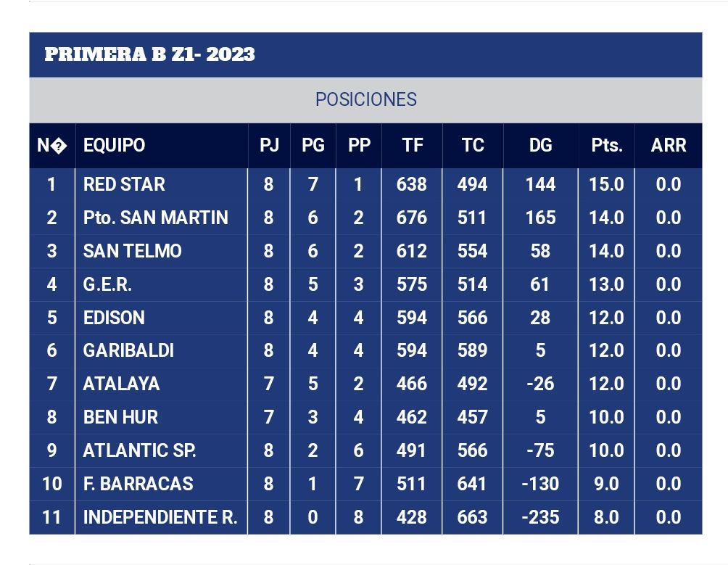Click the TC column header
Image resolution: width=728 pixels, height=565 pixels.
point(473,145)
